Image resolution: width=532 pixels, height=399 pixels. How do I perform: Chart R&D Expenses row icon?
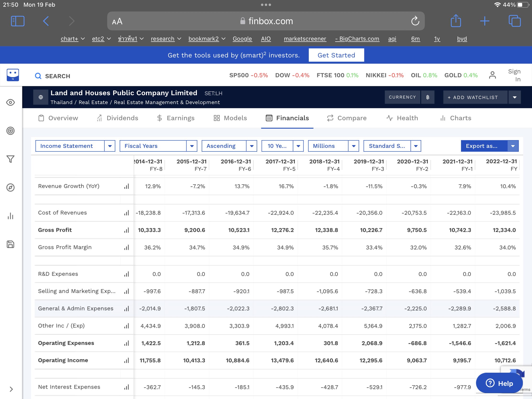point(127,274)
